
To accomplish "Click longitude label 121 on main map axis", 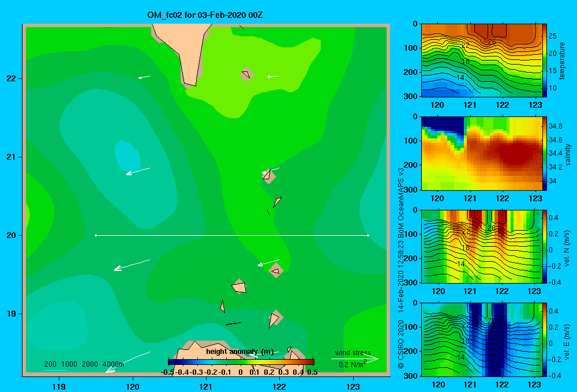I will point(206,386).
